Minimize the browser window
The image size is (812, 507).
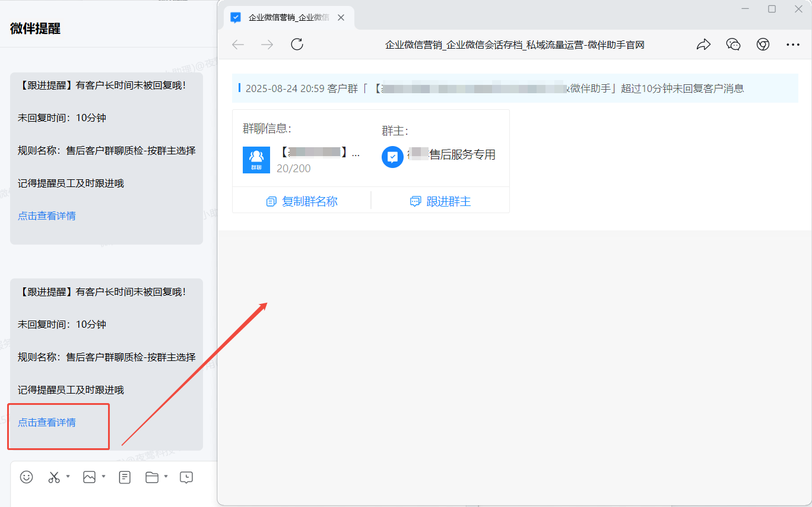click(744, 9)
